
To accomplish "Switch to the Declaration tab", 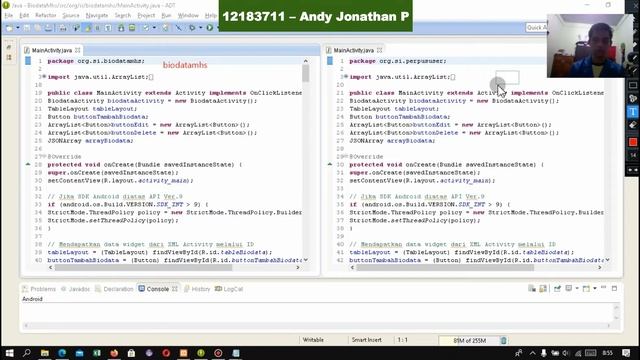I will tap(114, 289).
